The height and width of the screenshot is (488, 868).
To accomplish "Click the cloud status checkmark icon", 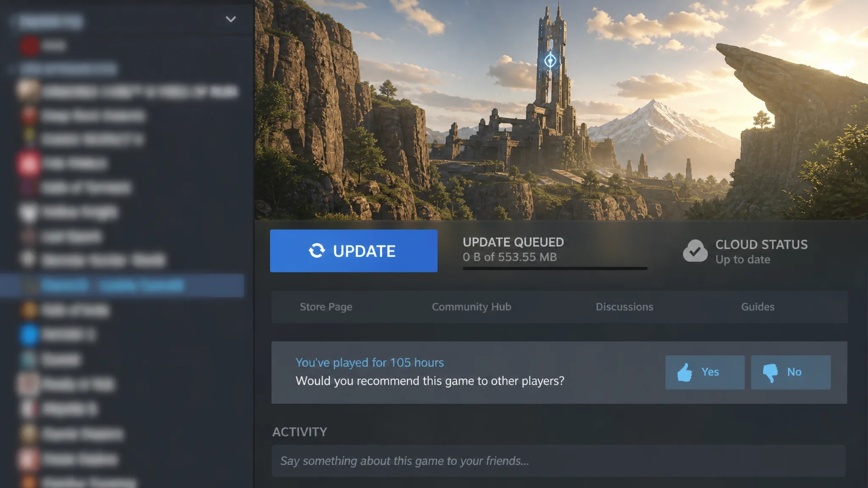I will point(695,251).
